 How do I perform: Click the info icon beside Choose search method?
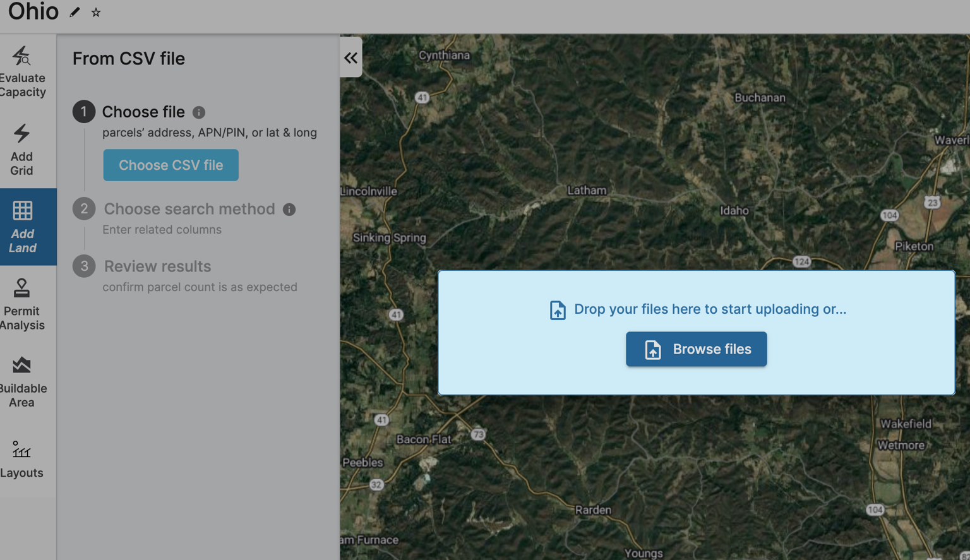[x=289, y=209]
